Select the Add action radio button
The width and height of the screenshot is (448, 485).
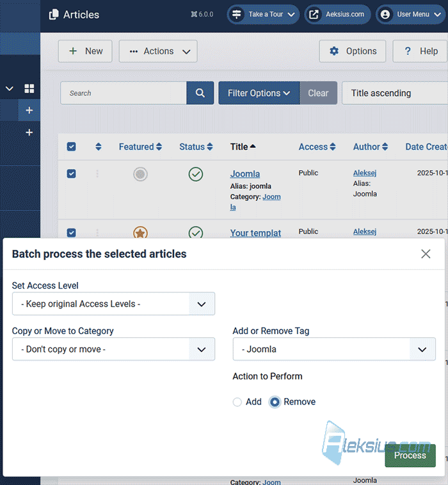click(x=237, y=402)
